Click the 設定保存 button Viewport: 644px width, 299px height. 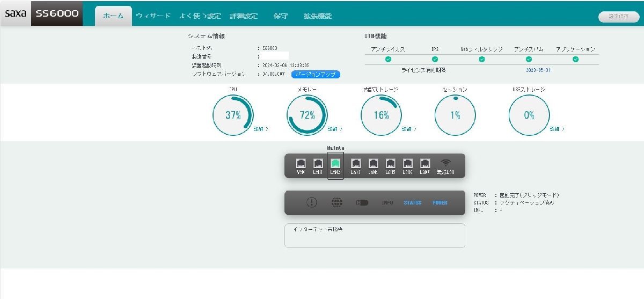[619, 17]
